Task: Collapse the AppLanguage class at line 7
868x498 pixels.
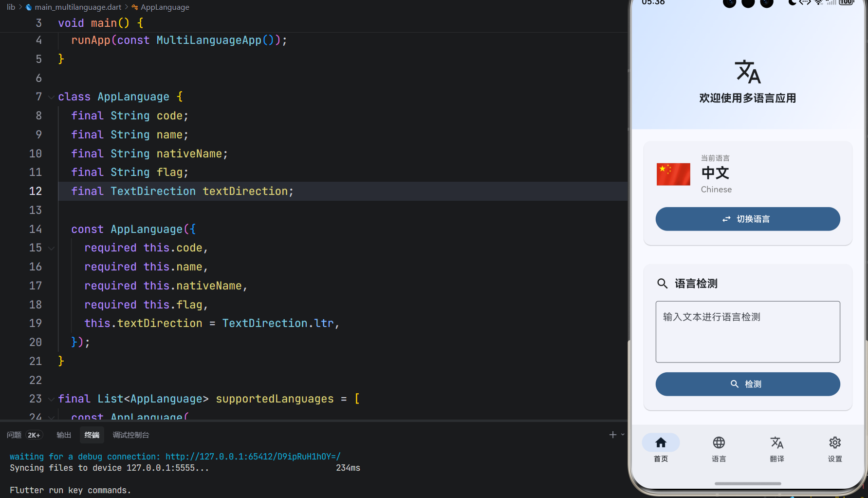Action: tap(51, 97)
